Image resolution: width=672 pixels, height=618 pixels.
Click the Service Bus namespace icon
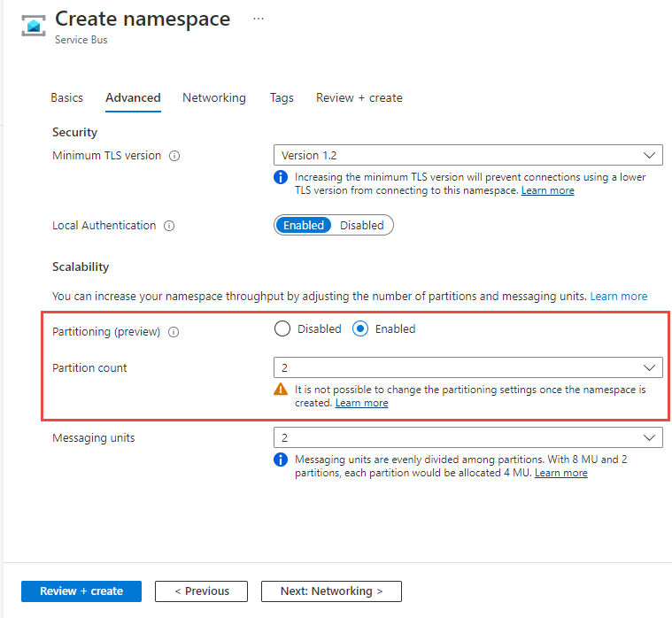click(x=34, y=25)
